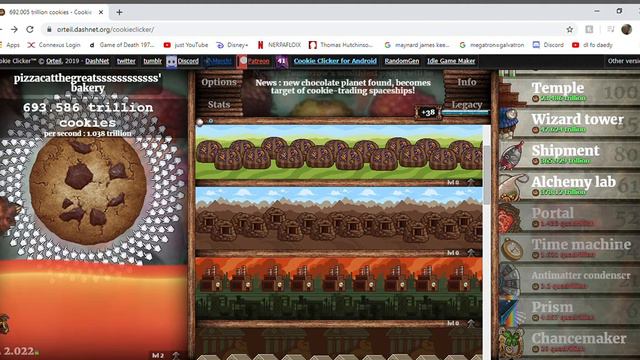Open the Orteil link

[x=53, y=61]
